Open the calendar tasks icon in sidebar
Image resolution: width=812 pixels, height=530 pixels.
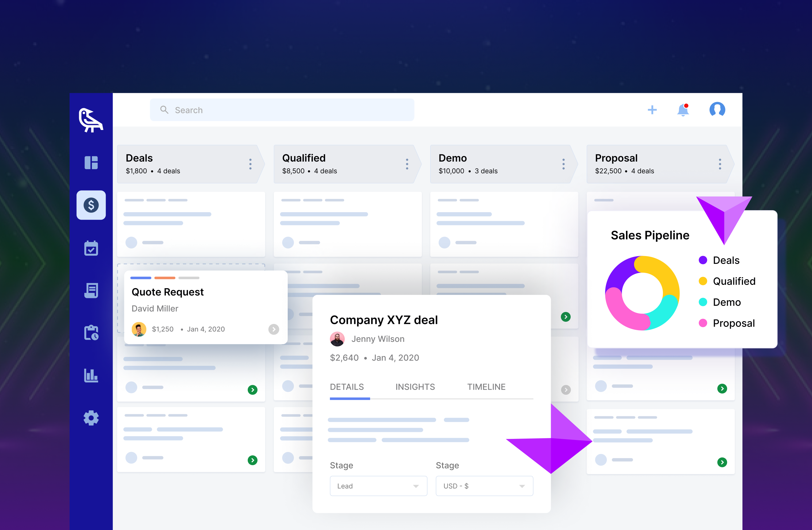pyautogui.click(x=91, y=248)
